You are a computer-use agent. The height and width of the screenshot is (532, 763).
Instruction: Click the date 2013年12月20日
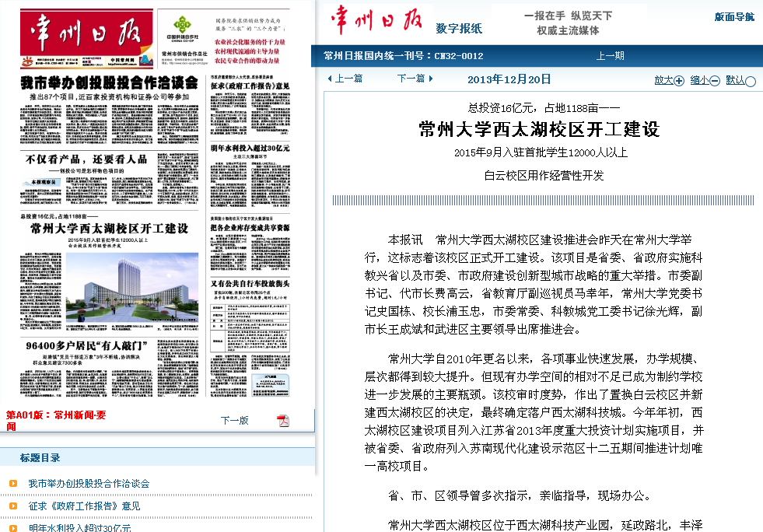(509, 79)
